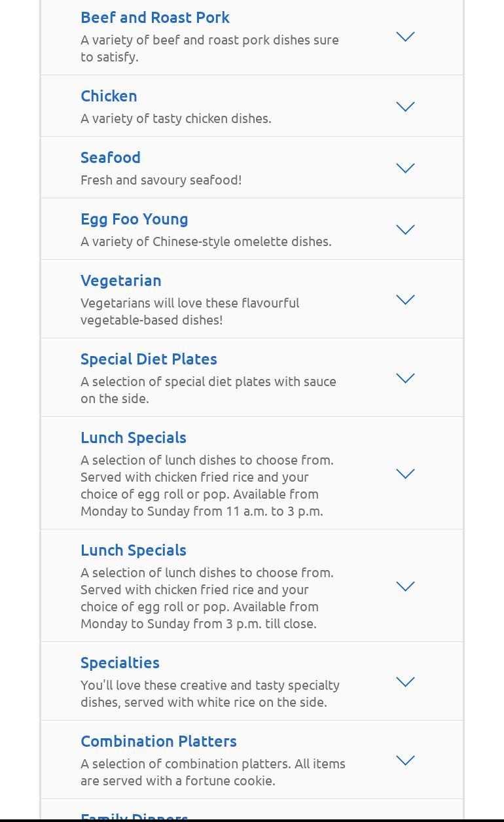Click the Egg Foo Young title

click(134, 219)
